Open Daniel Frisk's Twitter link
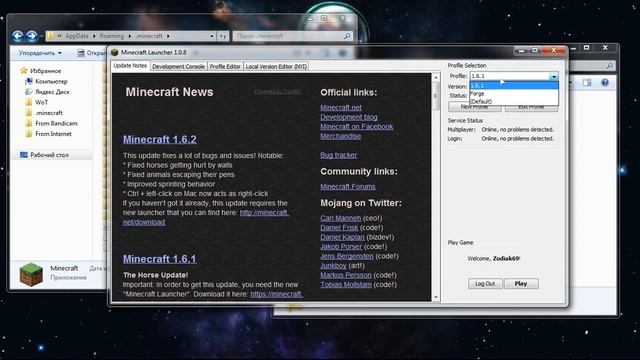 [x=339, y=227]
